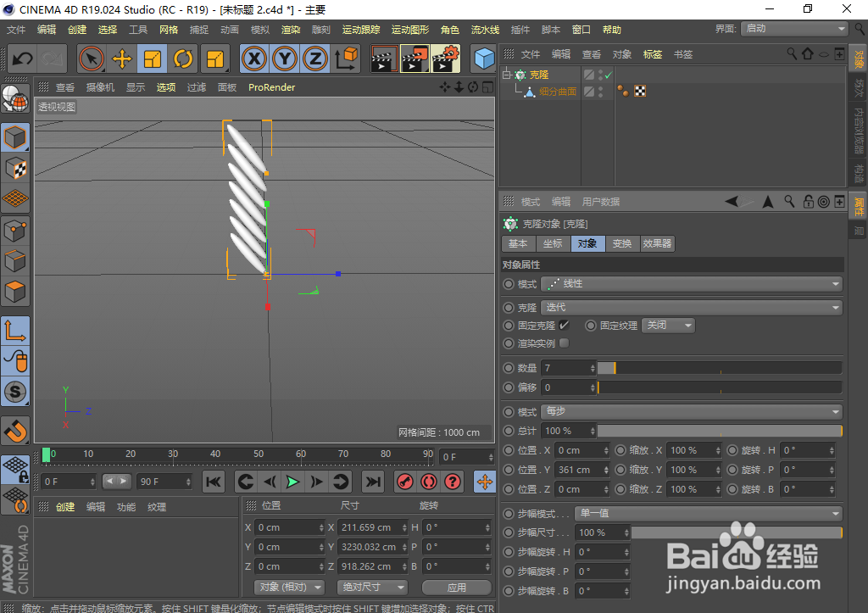Image resolution: width=868 pixels, height=613 pixels.
Task: Open 模式 线性 dropdown
Action: (x=692, y=284)
